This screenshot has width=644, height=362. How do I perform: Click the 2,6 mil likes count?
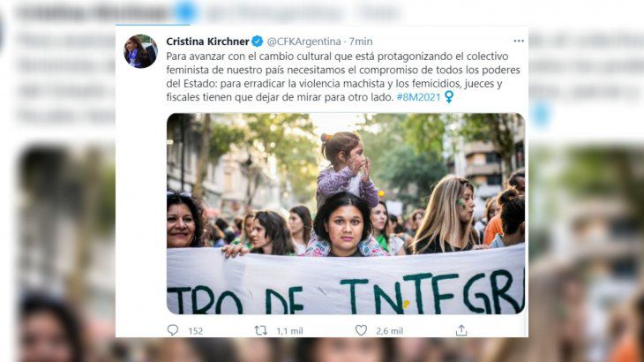point(389,331)
